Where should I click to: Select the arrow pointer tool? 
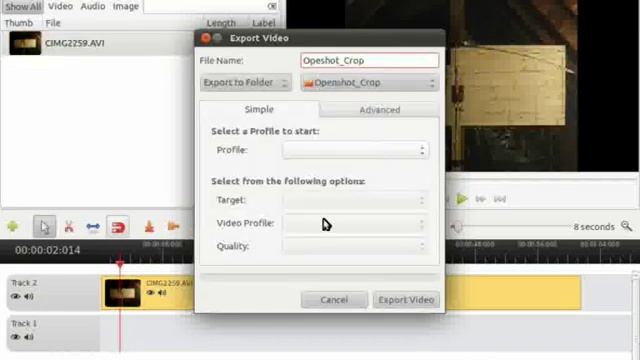tap(44, 227)
